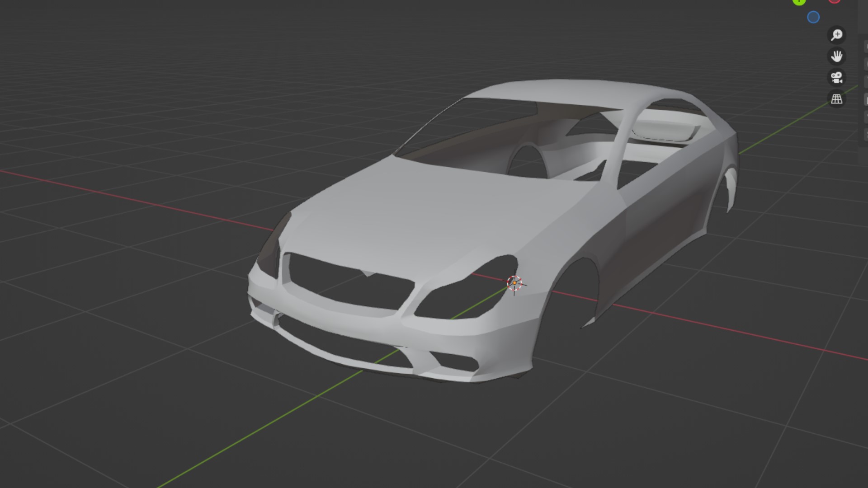This screenshot has width=868, height=488.
Task: Click the blue Z axis gizmo circle
Action: [813, 17]
